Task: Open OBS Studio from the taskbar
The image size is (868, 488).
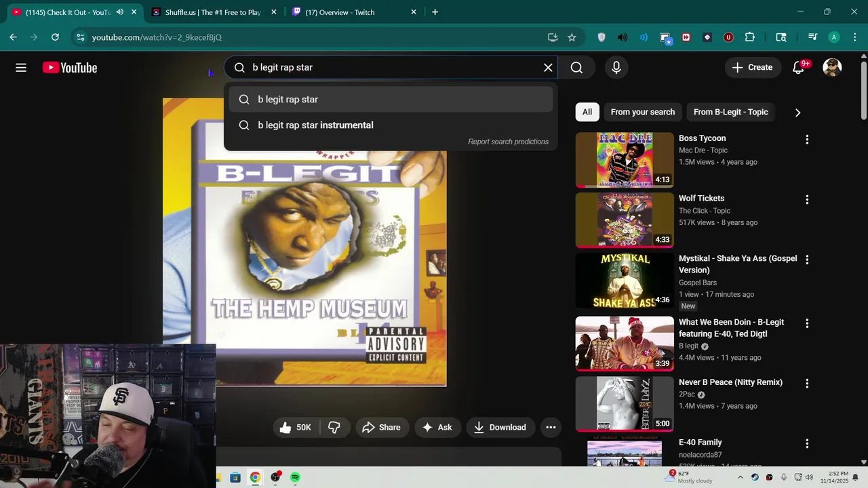Action: (x=275, y=477)
